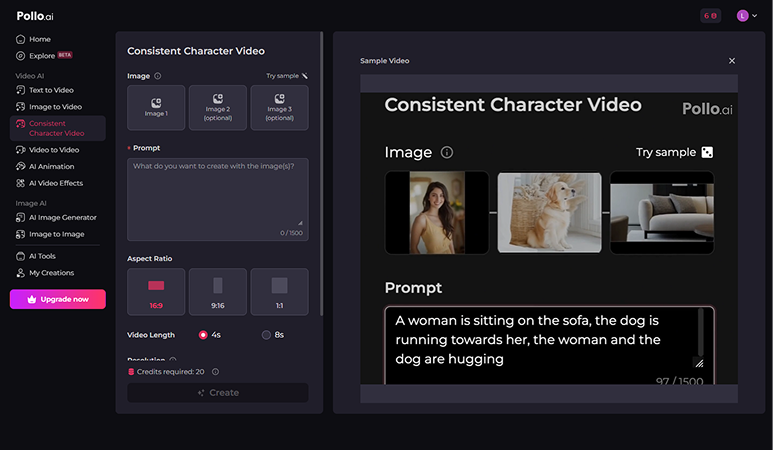
Task: Click the Upgrade now button
Action: tap(58, 299)
